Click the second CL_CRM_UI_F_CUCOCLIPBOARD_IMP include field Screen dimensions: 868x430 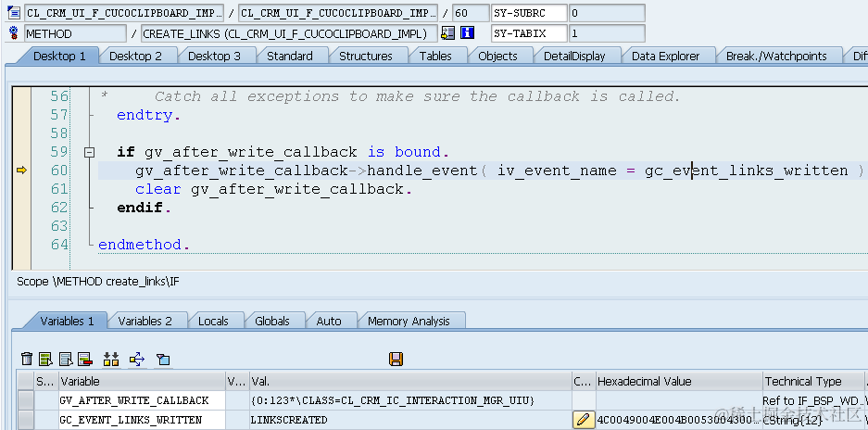338,13
